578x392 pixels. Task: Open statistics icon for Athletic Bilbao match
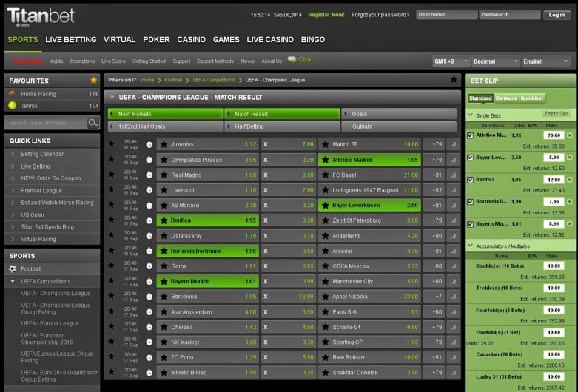(x=453, y=373)
